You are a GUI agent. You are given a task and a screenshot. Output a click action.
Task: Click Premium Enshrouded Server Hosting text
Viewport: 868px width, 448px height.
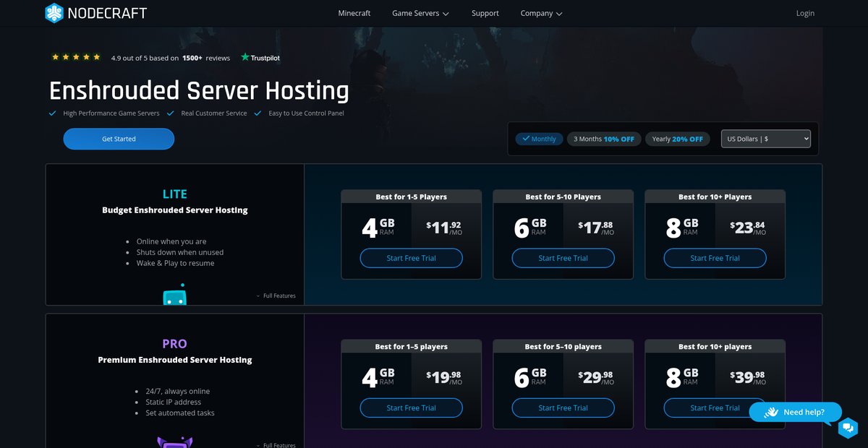[175, 360]
